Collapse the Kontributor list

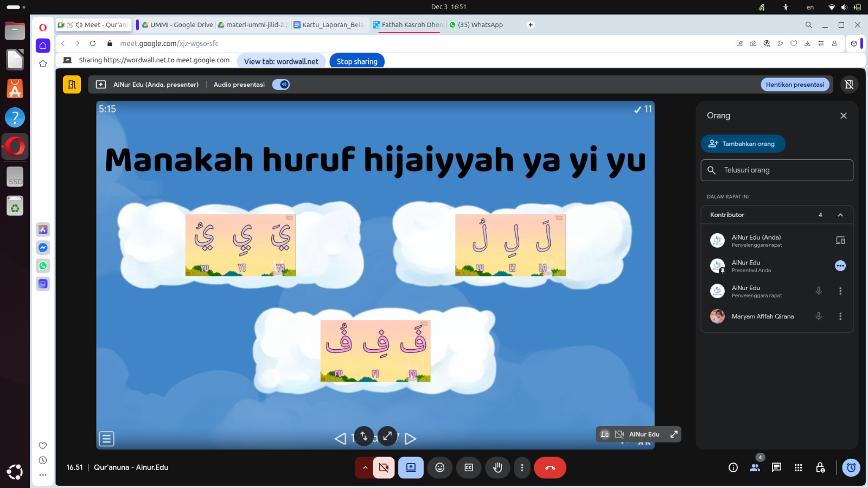840,215
